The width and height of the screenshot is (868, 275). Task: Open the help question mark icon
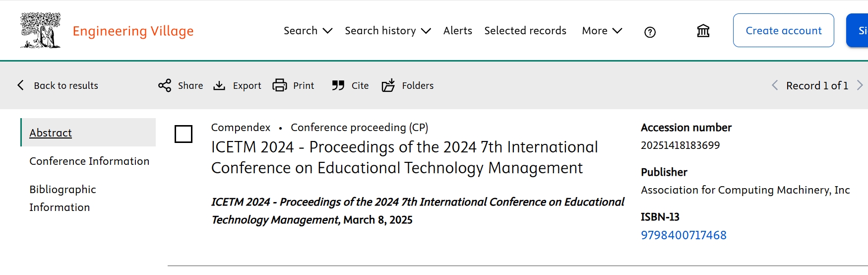click(650, 32)
